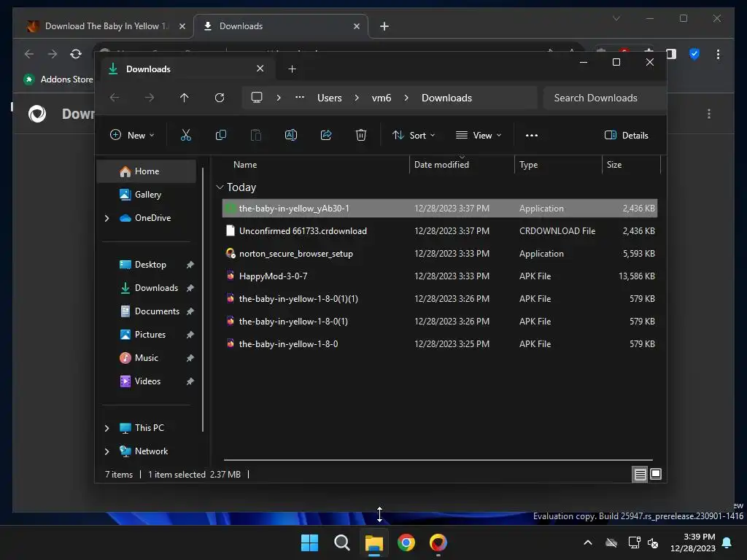Image resolution: width=747 pixels, height=560 pixels.
Task: Sort by Date modified column header
Action: click(x=462, y=165)
